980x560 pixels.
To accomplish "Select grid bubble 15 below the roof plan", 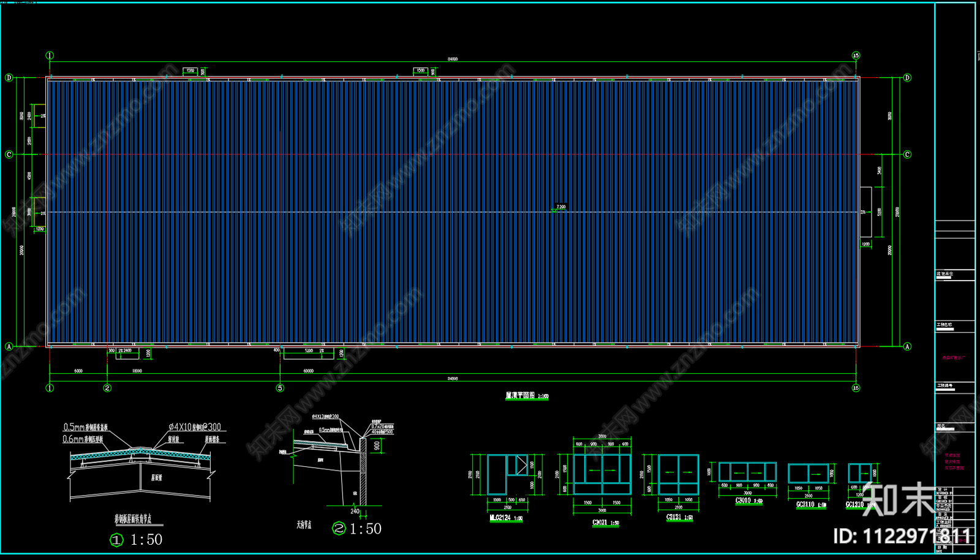I will [856, 388].
